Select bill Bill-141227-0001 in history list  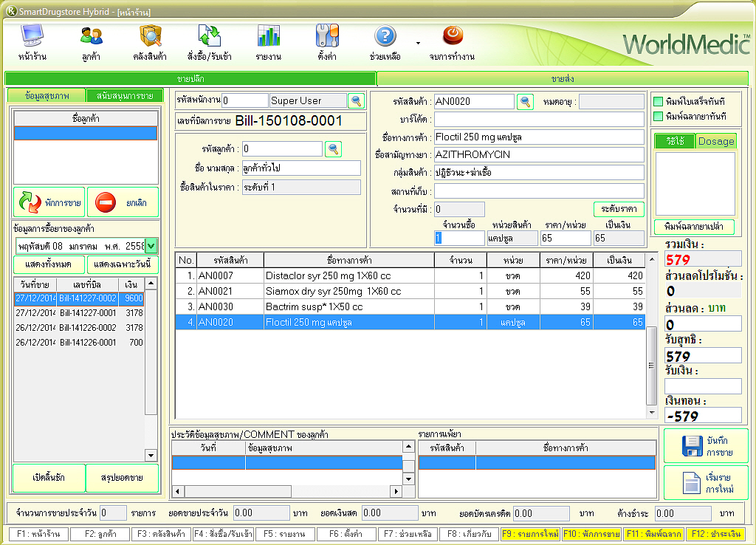79,313
